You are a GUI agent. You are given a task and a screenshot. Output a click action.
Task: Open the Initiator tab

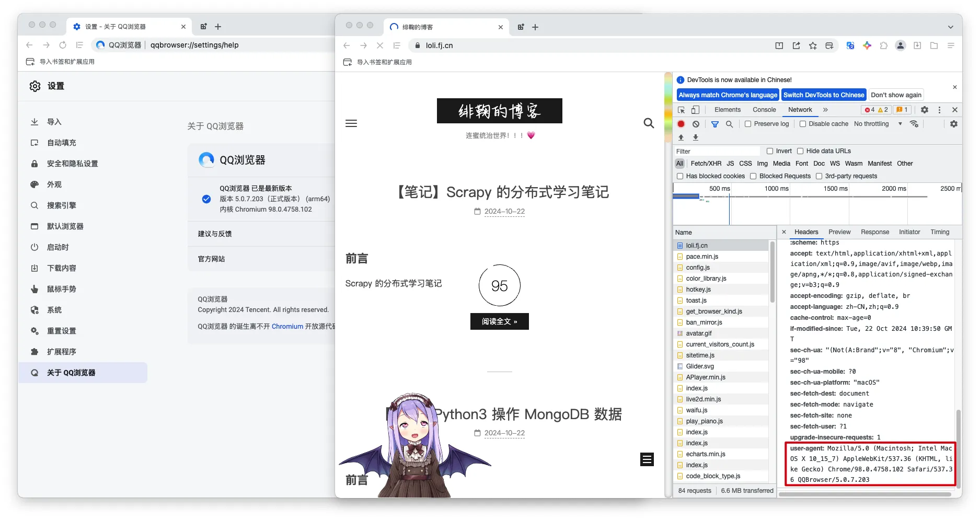tap(909, 232)
